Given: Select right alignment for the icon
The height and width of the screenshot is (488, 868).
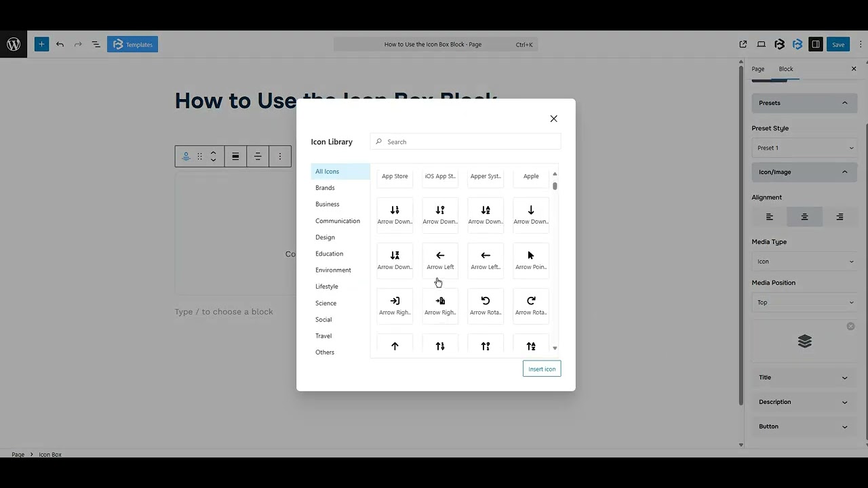Looking at the screenshot, I should (840, 216).
